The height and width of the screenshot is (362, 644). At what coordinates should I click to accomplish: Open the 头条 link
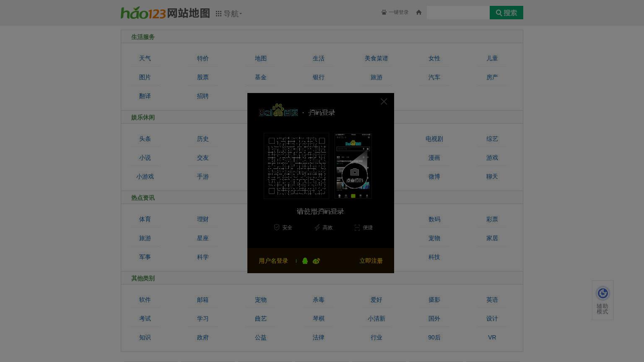click(x=145, y=139)
